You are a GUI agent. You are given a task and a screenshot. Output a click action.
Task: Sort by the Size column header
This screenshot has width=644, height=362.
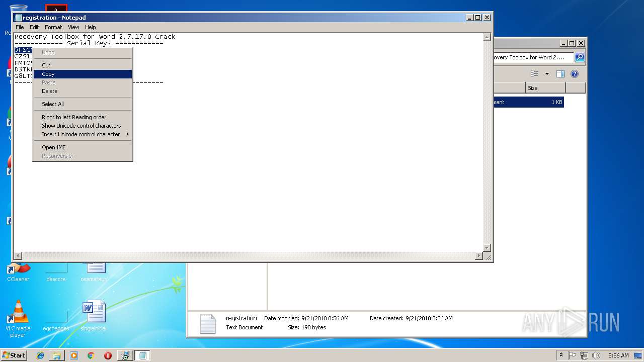click(545, 88)
